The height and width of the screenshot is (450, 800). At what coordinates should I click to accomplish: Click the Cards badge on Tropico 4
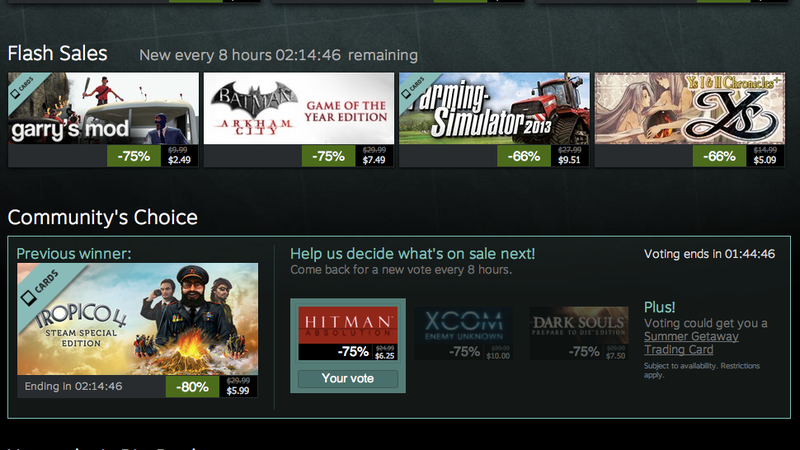pyautogui.click(x=40, y=288)
